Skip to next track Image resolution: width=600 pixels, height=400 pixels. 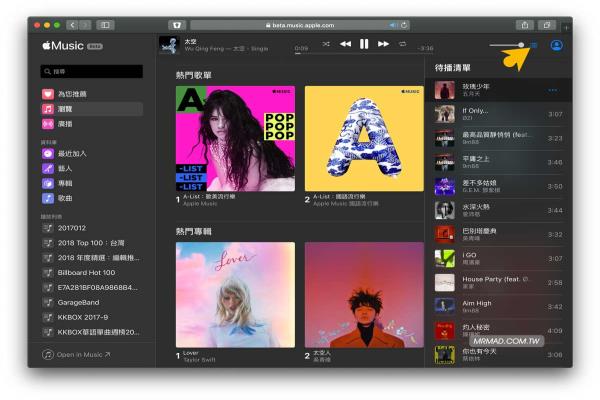(x=383, y=44)
